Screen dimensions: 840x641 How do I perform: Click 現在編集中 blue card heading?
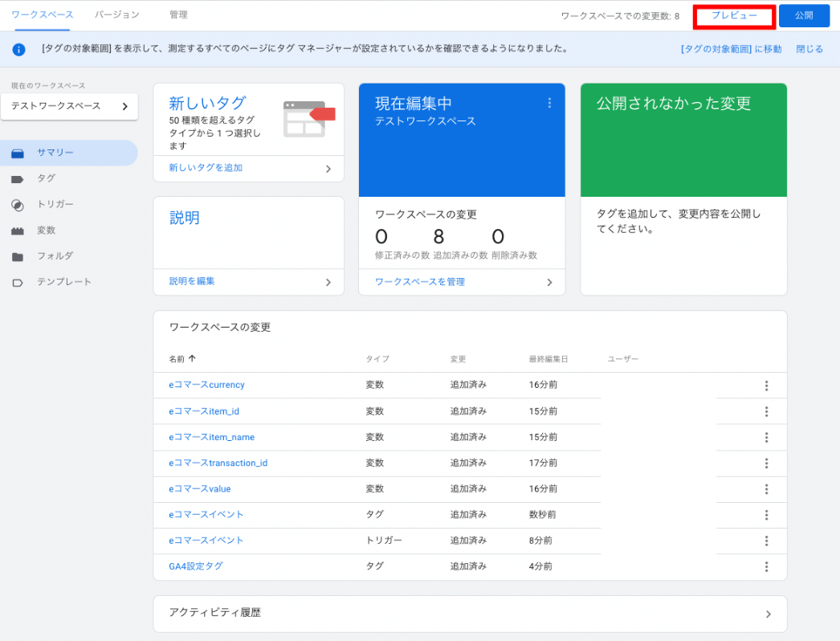pos(413,103)
